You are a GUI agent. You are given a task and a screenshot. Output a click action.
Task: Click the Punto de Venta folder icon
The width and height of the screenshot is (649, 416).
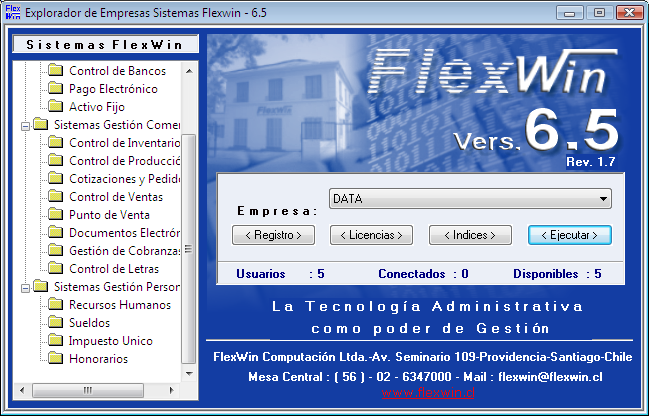[x=55, y=215]
